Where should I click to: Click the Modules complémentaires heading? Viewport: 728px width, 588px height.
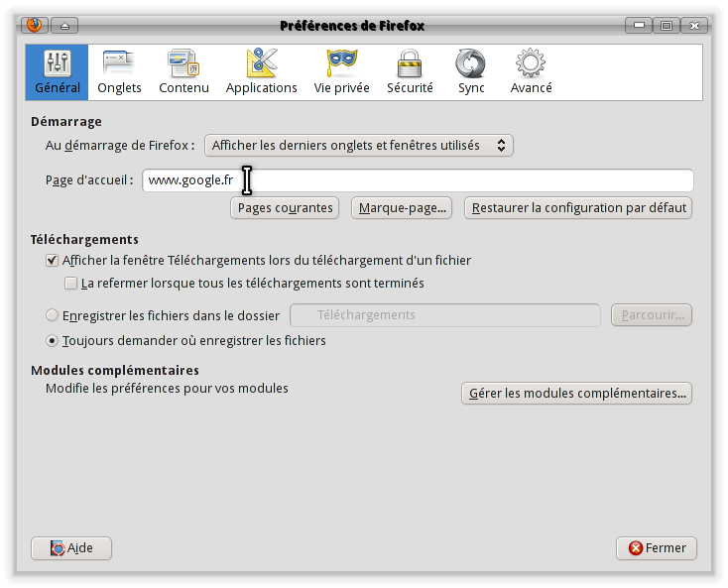[115, 370]
